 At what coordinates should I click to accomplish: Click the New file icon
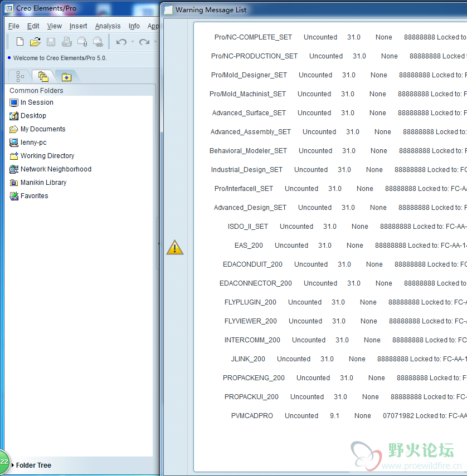[20, 42]
